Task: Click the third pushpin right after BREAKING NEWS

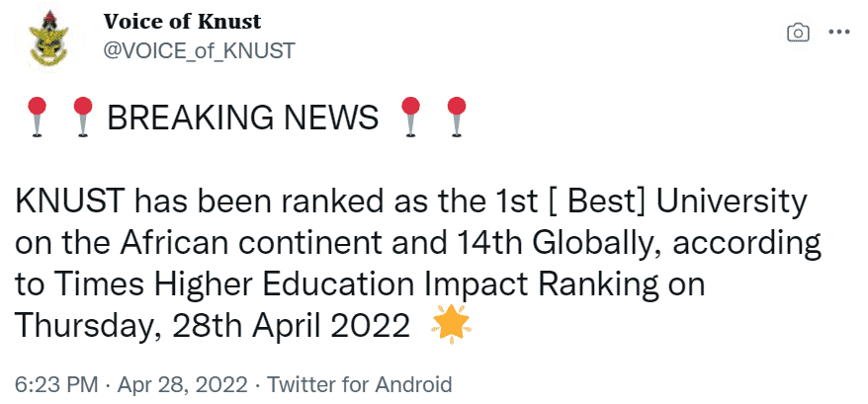Action: coord(410,117)
